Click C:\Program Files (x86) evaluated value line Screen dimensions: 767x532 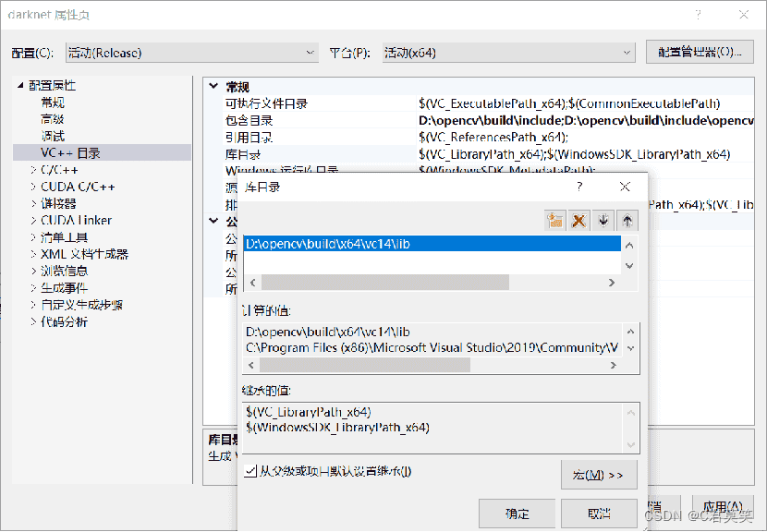coord(432,347)
